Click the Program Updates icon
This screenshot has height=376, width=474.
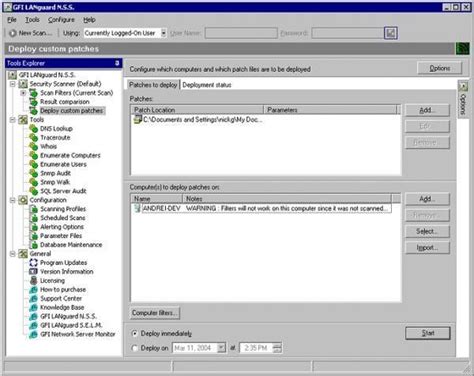click(x=33, y=263)
